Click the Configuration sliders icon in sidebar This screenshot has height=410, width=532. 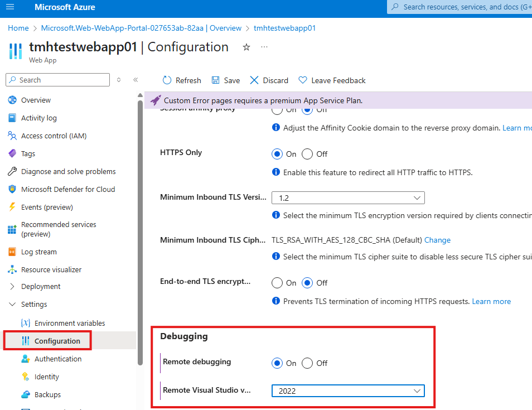coord(26,341)
